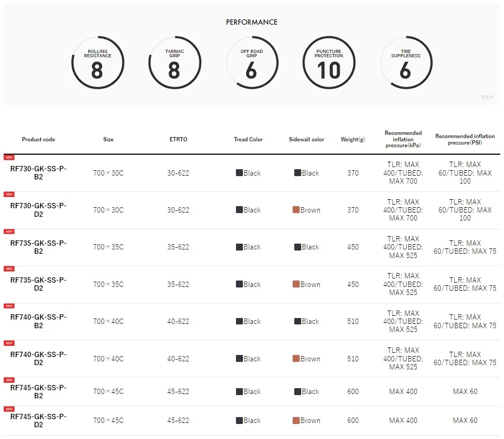Select the Off Road Grip gauge
Screen dimensions: 504x439
click(x=251, y=63)
